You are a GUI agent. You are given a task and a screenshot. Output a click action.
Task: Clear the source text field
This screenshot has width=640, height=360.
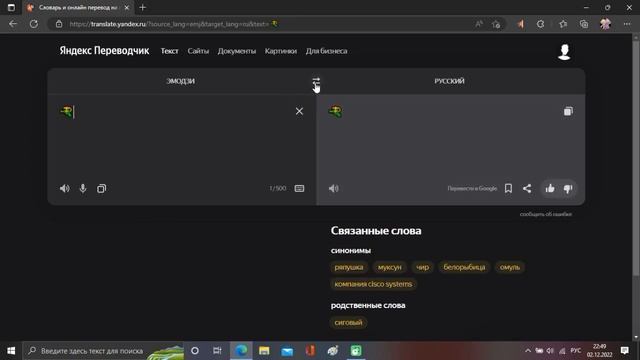299,111
